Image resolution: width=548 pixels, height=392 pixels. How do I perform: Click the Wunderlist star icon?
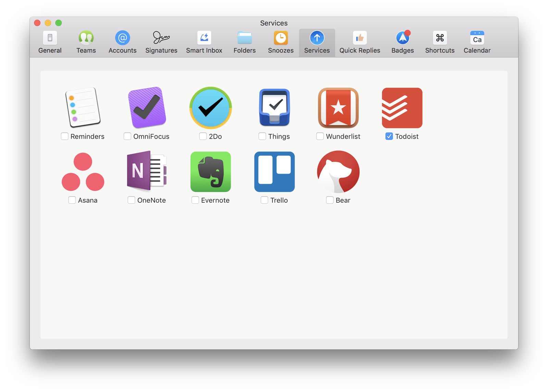338,108
